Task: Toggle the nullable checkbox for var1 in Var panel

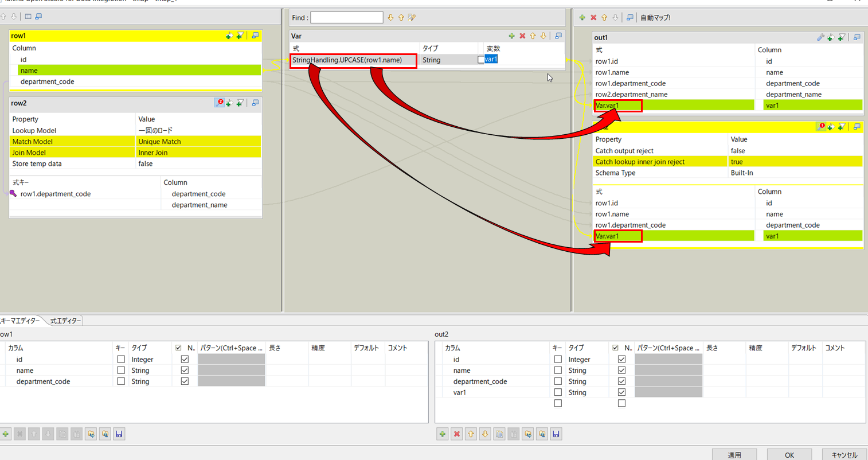Action: (481, 60)
